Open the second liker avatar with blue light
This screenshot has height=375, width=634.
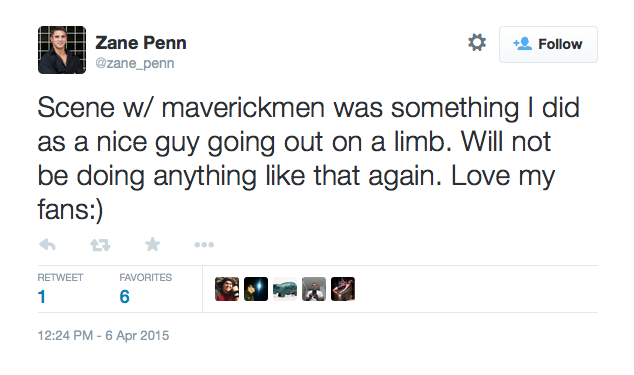256,289
